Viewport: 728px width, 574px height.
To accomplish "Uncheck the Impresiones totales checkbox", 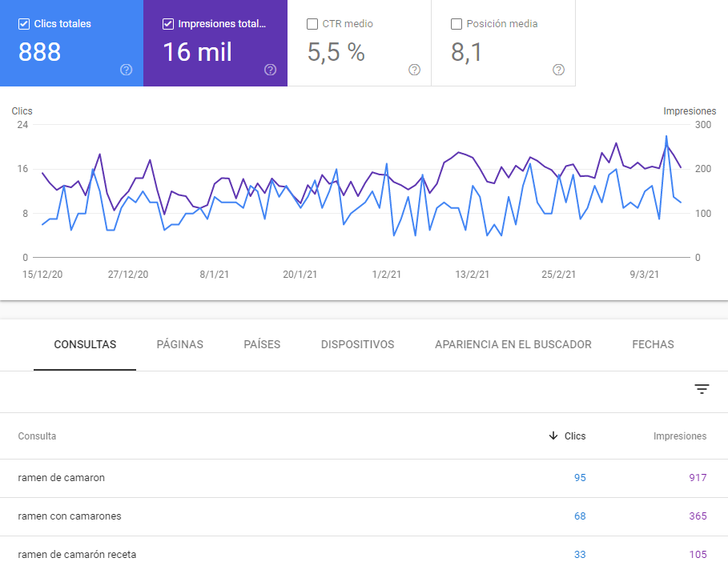I will click(168, 24).
